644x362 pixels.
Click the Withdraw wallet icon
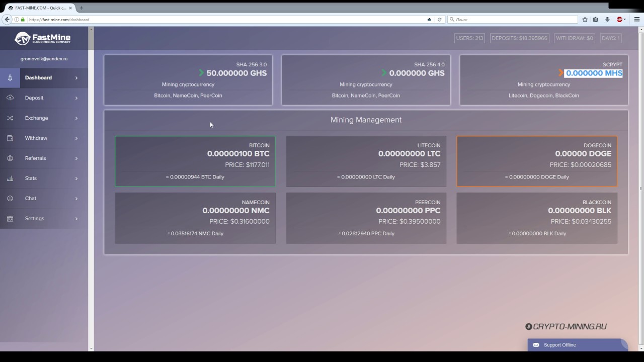pos(10,138)
